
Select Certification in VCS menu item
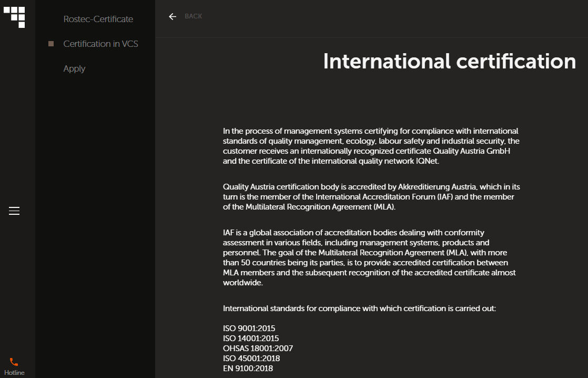click(x=100, y=44)
